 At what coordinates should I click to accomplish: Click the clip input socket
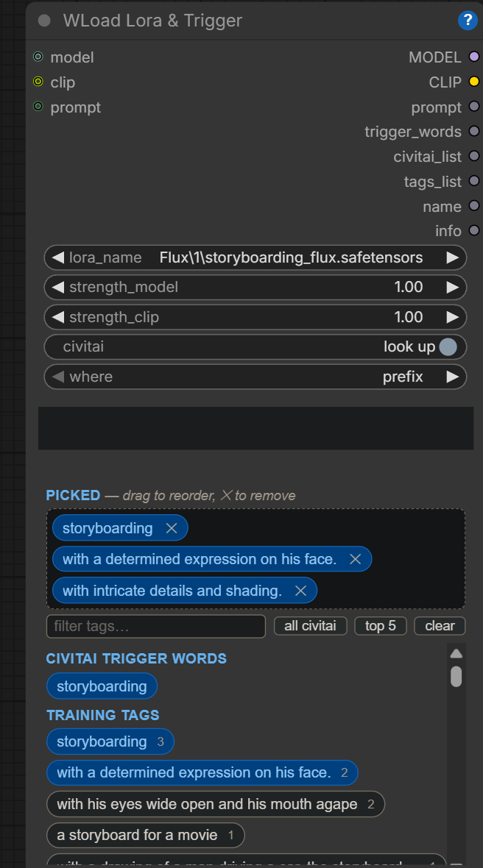[38, 82]
